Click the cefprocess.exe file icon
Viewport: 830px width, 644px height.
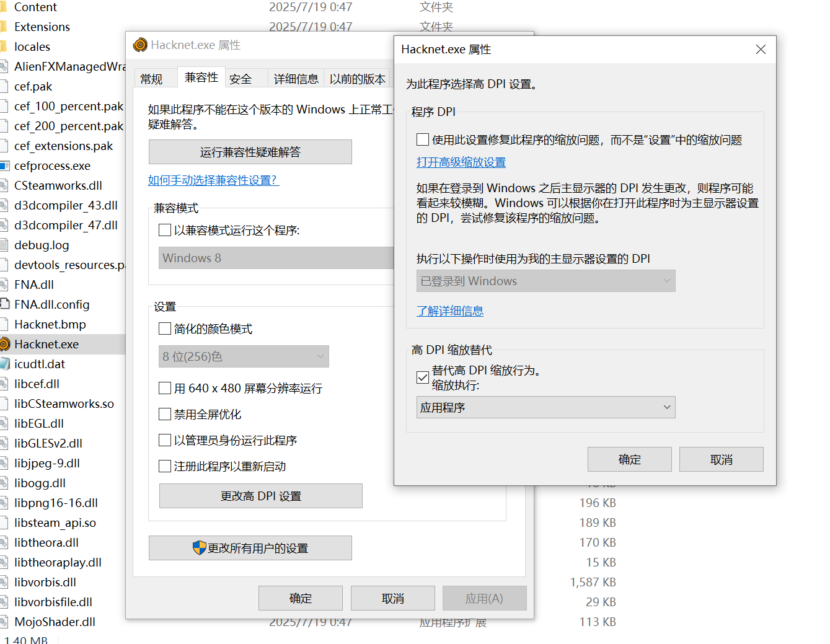point(4,166)
